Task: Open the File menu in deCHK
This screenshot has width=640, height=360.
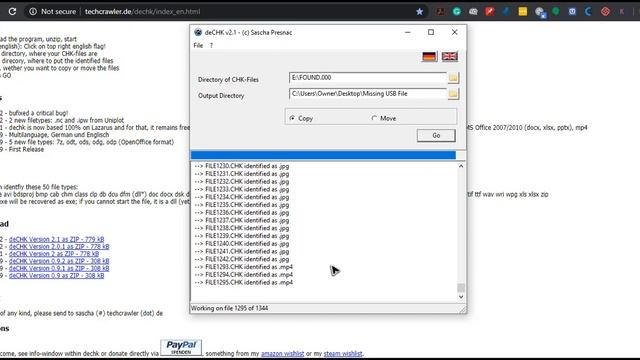Action: tap(198, 45)
